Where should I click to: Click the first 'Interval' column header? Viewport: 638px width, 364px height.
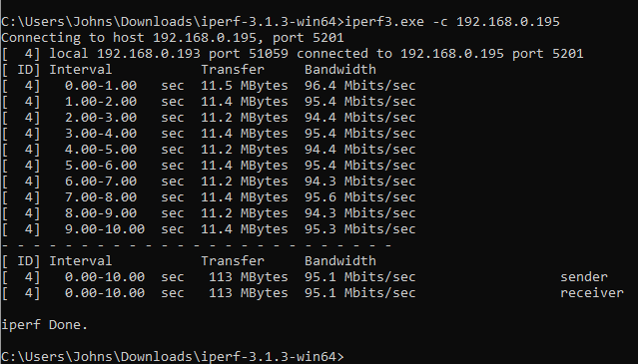tap(81, 70)
